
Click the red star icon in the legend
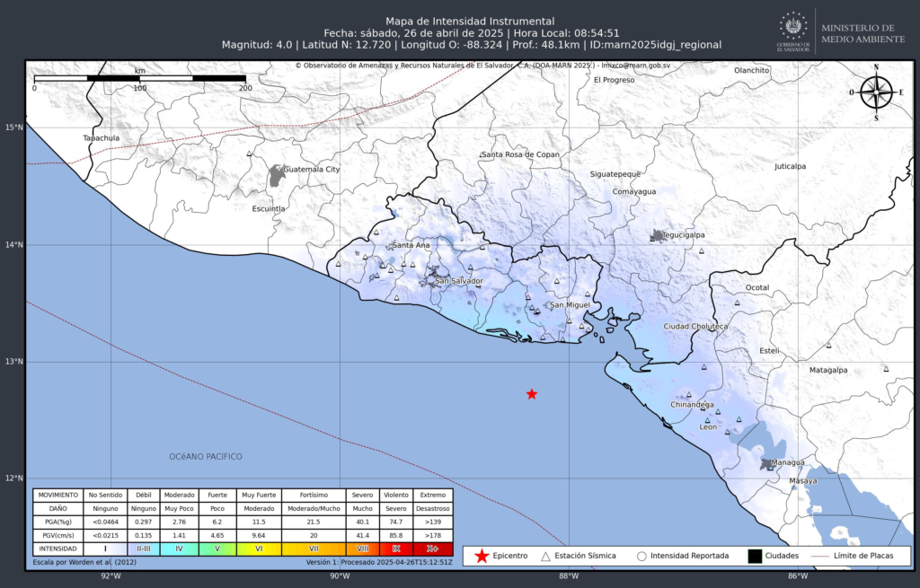point(482,556)
